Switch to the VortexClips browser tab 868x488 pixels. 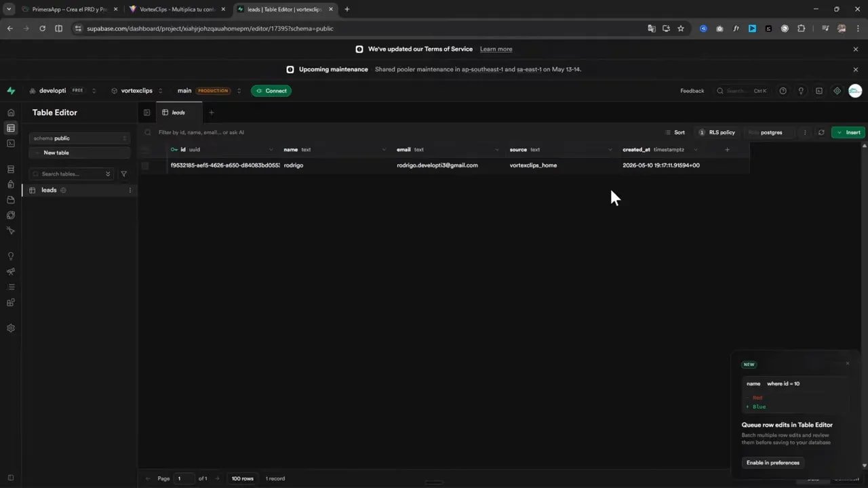[x=176, y=9]
